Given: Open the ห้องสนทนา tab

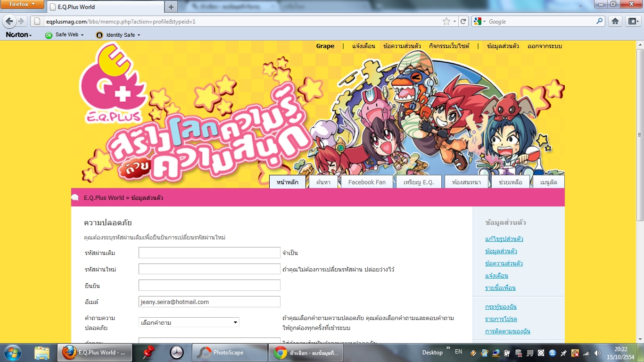Looking at the screenshot, I should [466, 182].
